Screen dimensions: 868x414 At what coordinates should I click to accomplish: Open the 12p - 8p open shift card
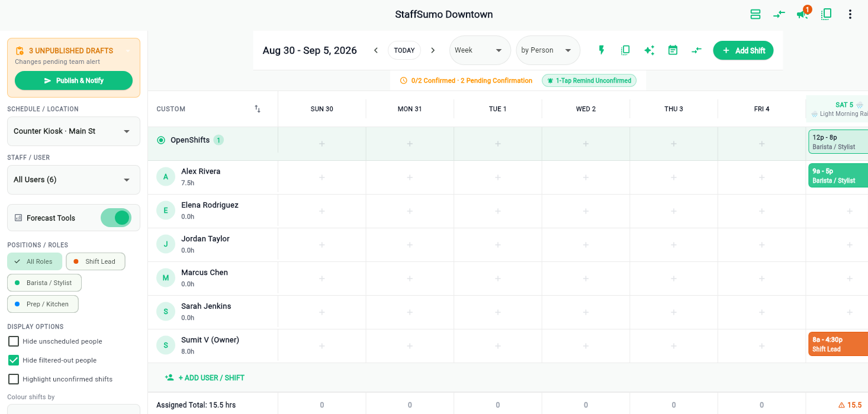click(x=838, y=142)
